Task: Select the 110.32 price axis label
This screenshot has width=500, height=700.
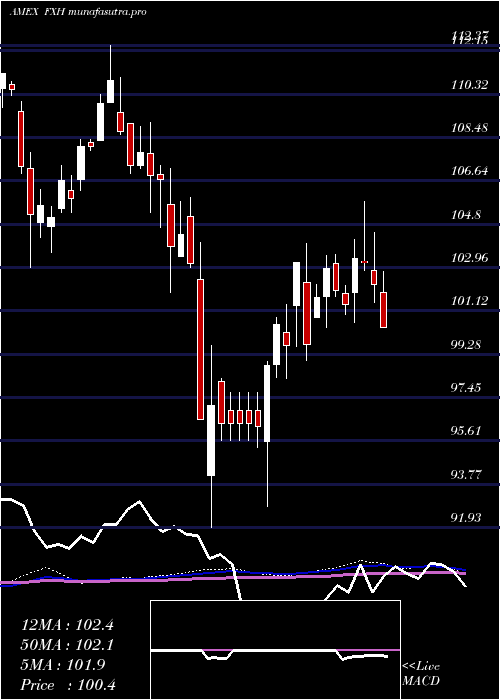Action: click(469, 84)
